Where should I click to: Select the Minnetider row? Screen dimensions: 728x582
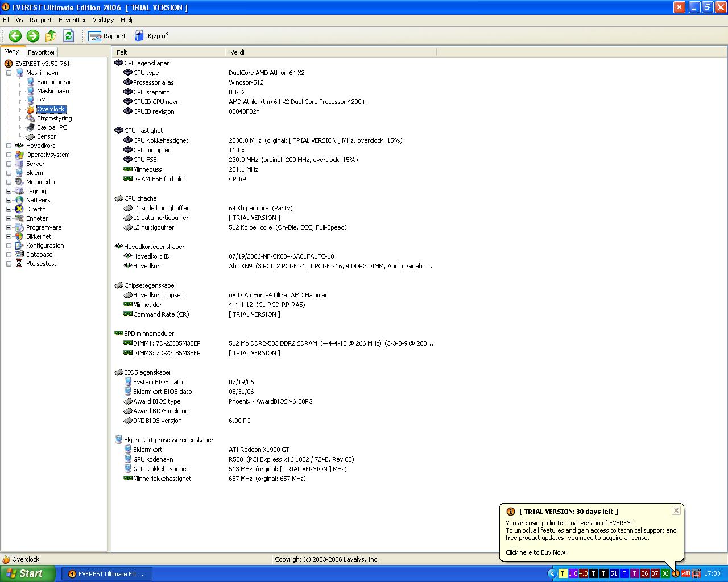[274, 305]
